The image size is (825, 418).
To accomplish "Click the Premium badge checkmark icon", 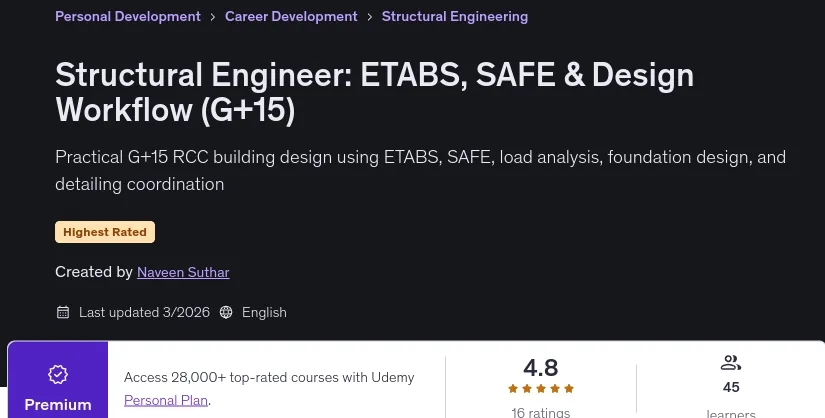I will point(58,374).
